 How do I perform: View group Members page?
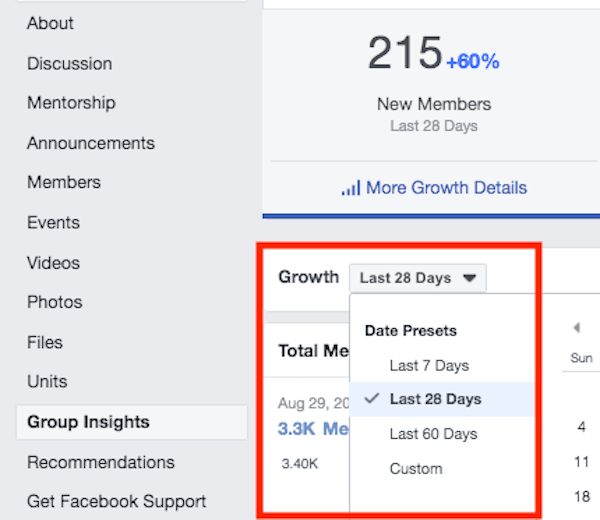[x=64, y=183]
